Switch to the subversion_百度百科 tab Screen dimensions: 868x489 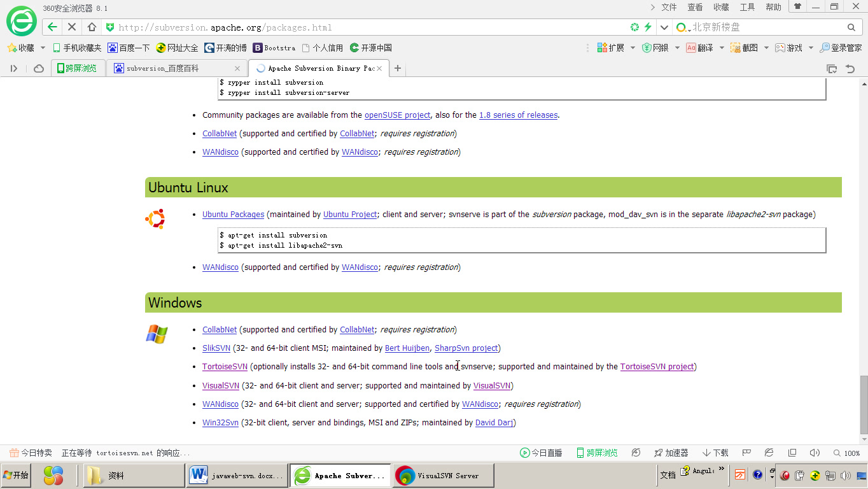[x=176, y=68]
